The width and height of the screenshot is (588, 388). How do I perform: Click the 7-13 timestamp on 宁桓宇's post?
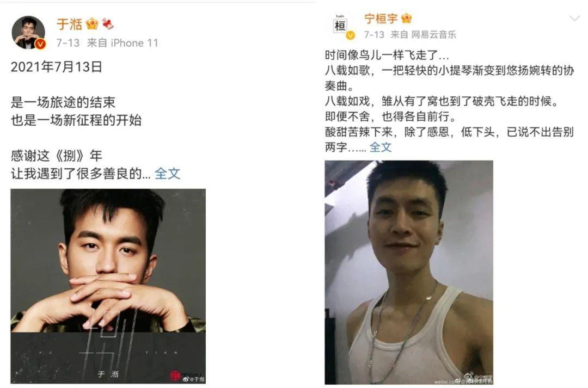(374, 34)
